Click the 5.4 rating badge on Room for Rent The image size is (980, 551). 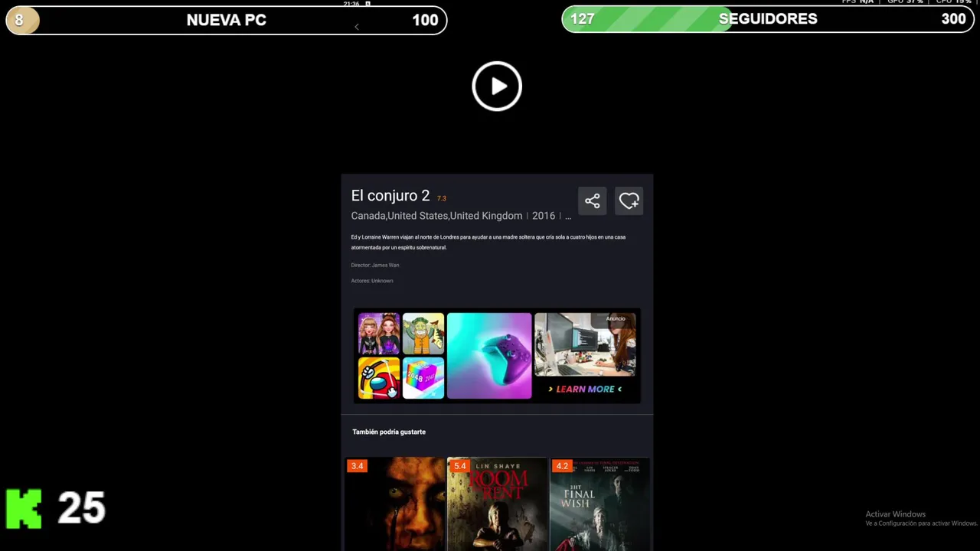(459, 465)
